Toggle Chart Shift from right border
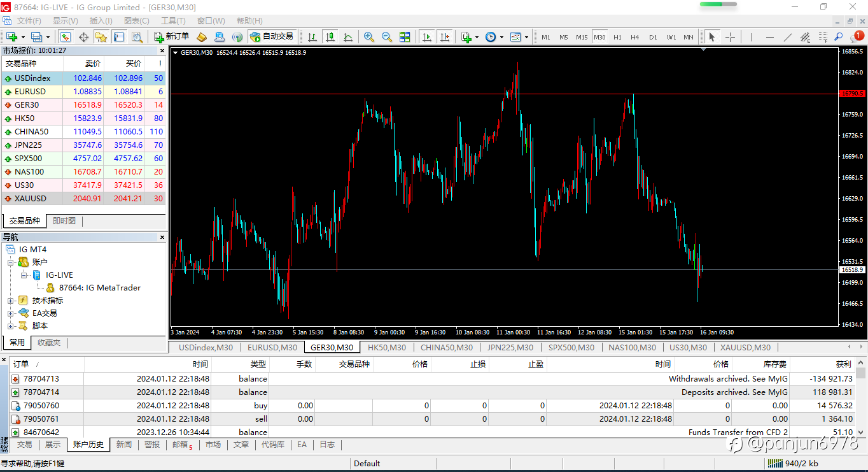868x472 pixels. coord(445,37)
